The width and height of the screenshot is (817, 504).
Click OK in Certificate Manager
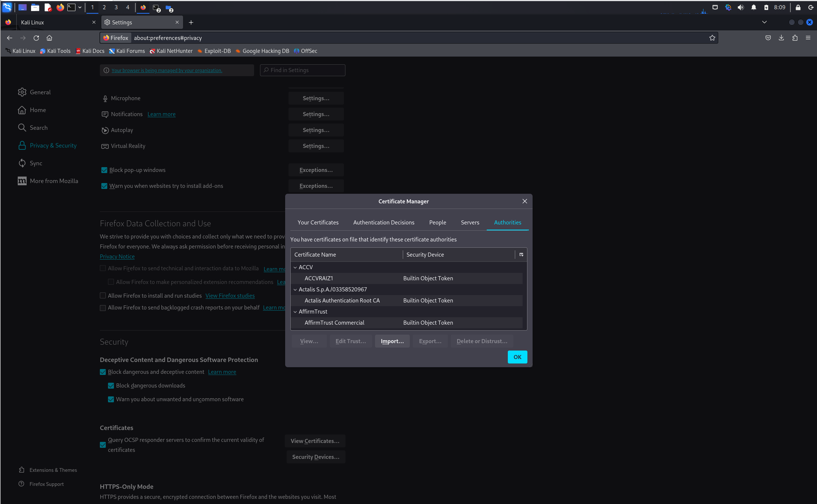coord(517,357)
